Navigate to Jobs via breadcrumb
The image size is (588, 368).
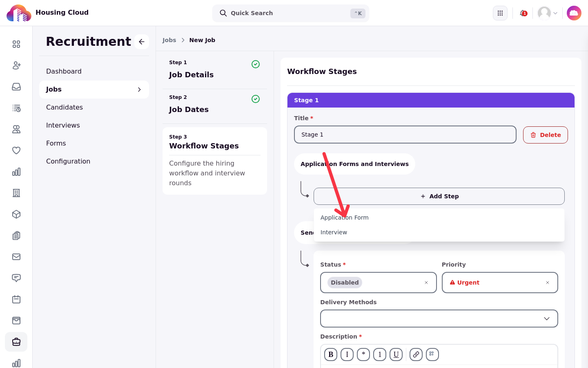click(x=169, y=40)
